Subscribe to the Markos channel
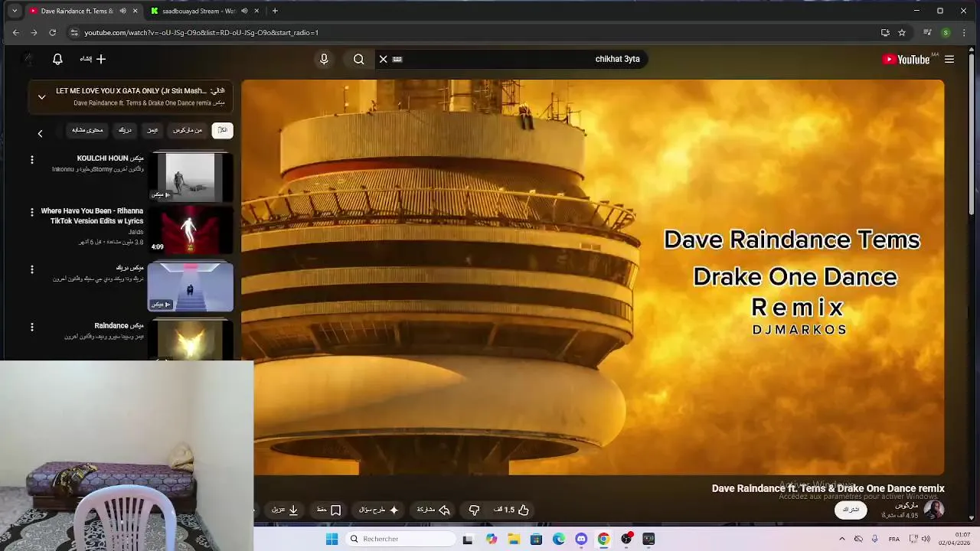The height and width of the screenshot is (551, 980). click(x=851, y=510)
